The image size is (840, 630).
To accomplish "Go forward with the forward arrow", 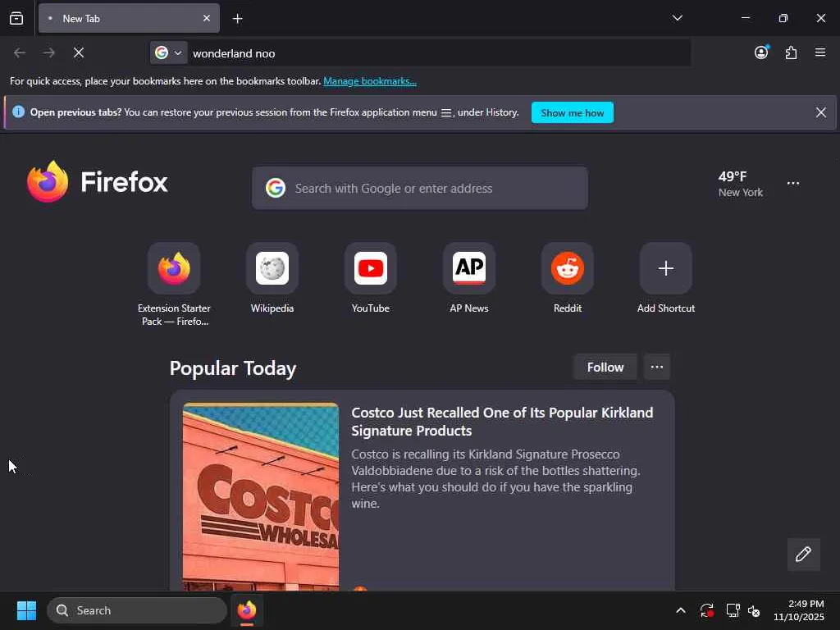I will [49, 52].
